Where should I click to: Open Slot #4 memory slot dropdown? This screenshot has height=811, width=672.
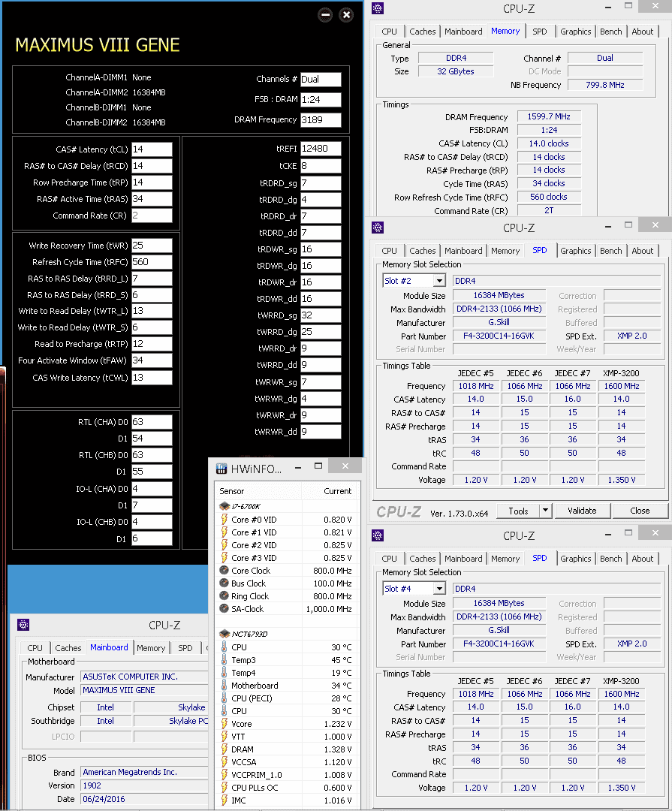439,589
